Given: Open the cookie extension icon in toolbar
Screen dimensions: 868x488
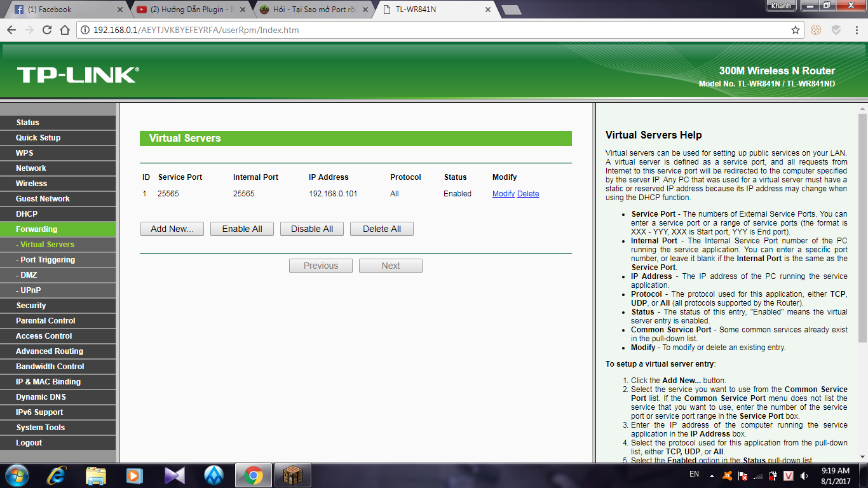Looking at the screenshot, I should pyautogui.click(x=817, y=30).
